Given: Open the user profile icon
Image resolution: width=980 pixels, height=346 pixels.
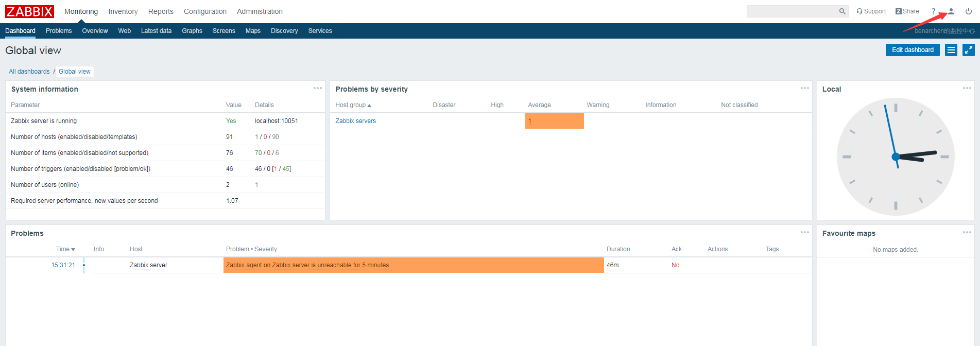Looking at the screenshot, I should (x=951, y=11).
